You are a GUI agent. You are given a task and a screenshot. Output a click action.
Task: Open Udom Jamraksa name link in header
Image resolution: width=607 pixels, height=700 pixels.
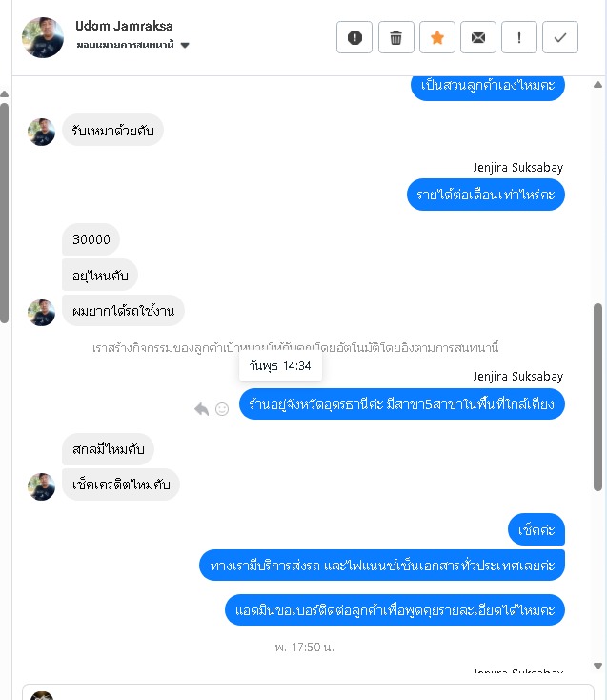[x=124, y=26]
